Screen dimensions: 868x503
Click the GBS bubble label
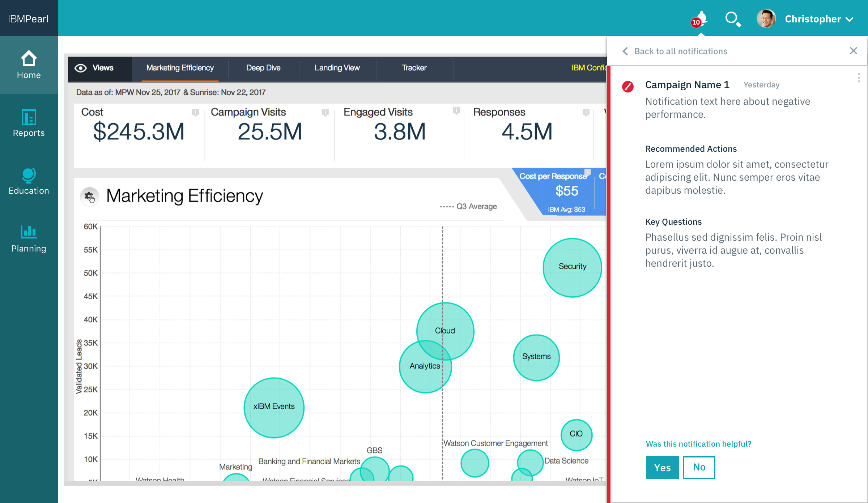pyautogui.click(x=374, y=451)
